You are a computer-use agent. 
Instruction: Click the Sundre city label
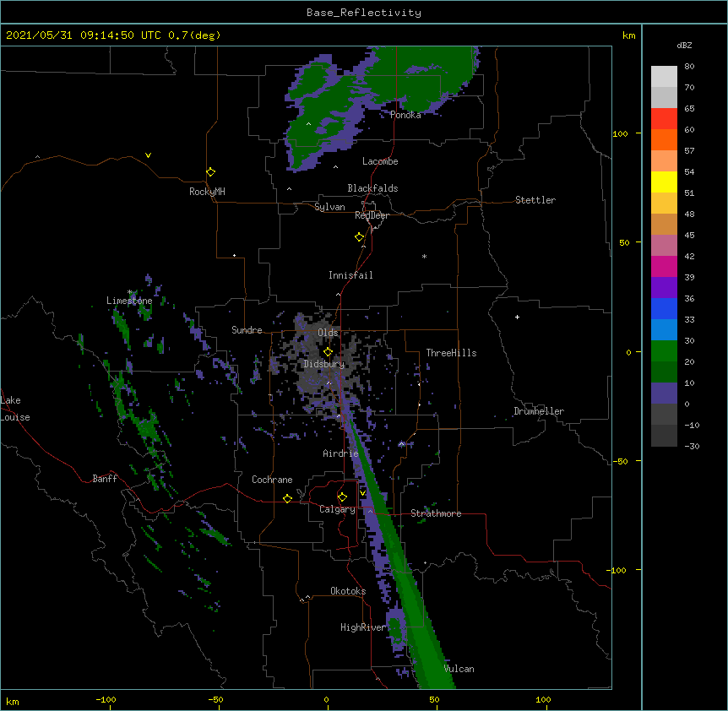pyautogui.click(x=247, y=330)
